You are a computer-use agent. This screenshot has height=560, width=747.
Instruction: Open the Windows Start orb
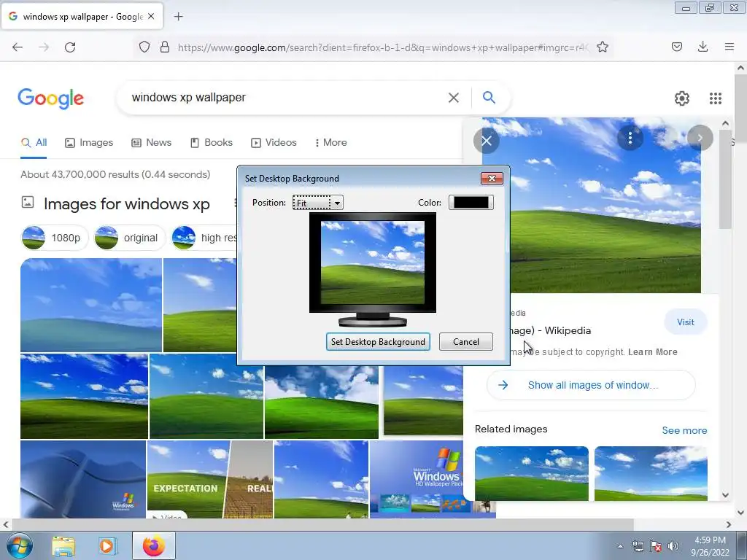click(20, 545)
